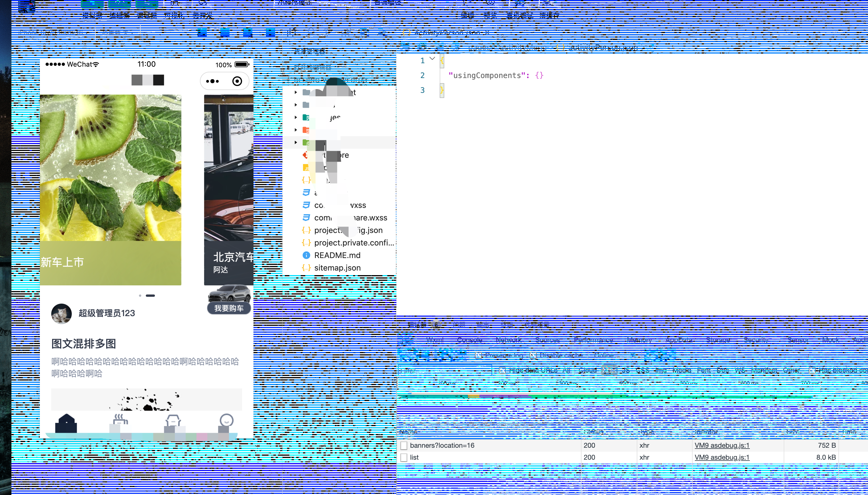Enable the Disable cache checkbox

pos(533,356)
